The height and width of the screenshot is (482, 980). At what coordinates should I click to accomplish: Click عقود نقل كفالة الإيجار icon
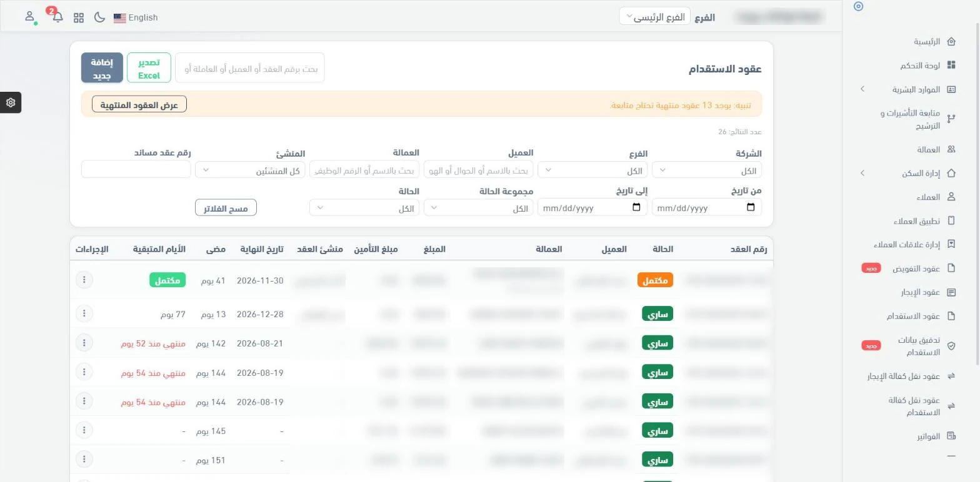coord(951,376)
